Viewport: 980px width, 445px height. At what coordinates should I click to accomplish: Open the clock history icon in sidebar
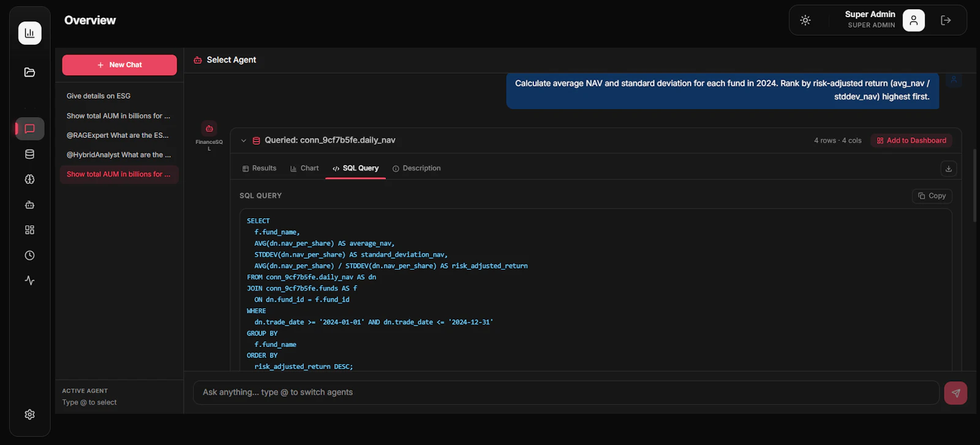(29, 255)
